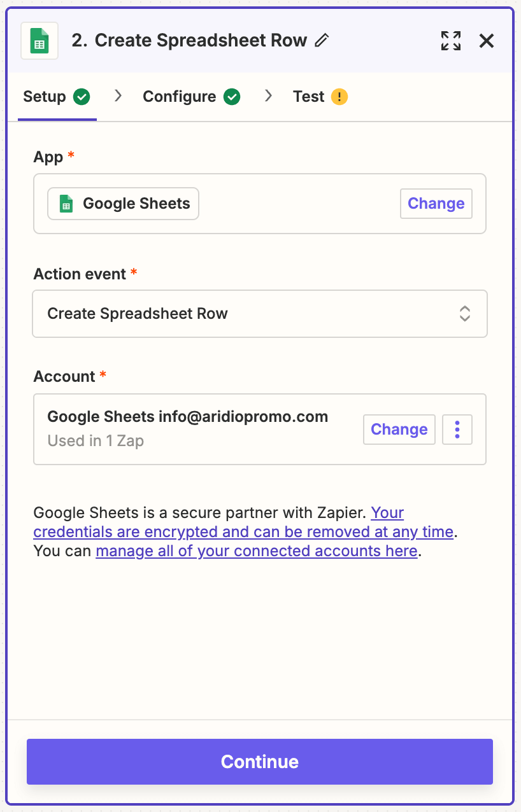Screen dimensions: 521x812
Task: Go to the Test tab
Action: [309, 97]
